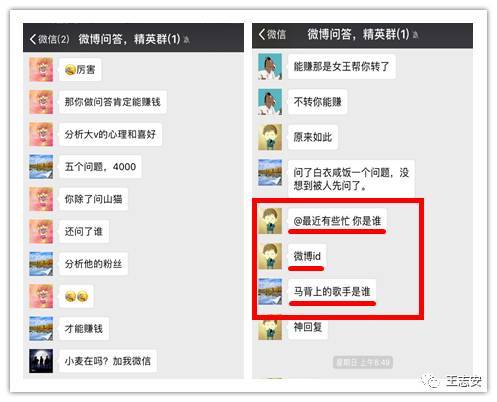Tap the mute bell icon beside right chat title
This screenshot has width=497, height=402.
(x=415, y=35)
